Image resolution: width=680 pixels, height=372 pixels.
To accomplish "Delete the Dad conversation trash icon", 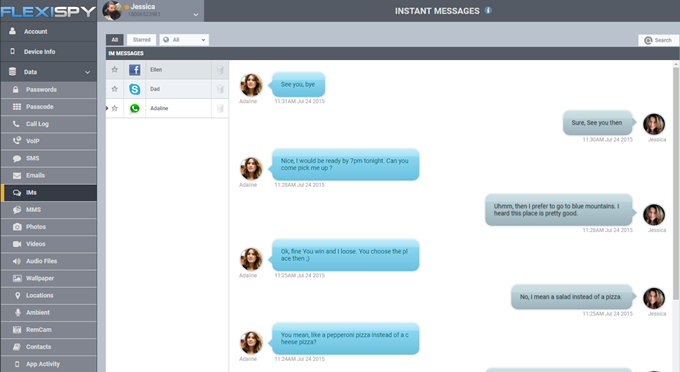I will 220,89.
